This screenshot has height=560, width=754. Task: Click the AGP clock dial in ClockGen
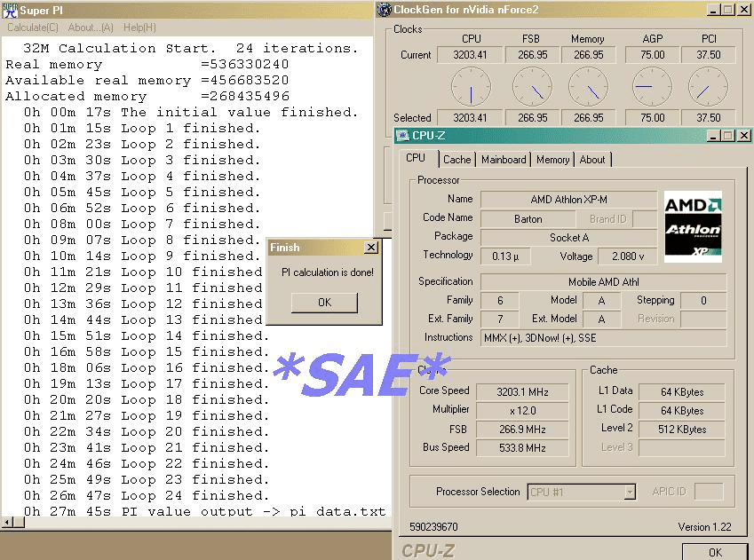[x=652, y=86]
